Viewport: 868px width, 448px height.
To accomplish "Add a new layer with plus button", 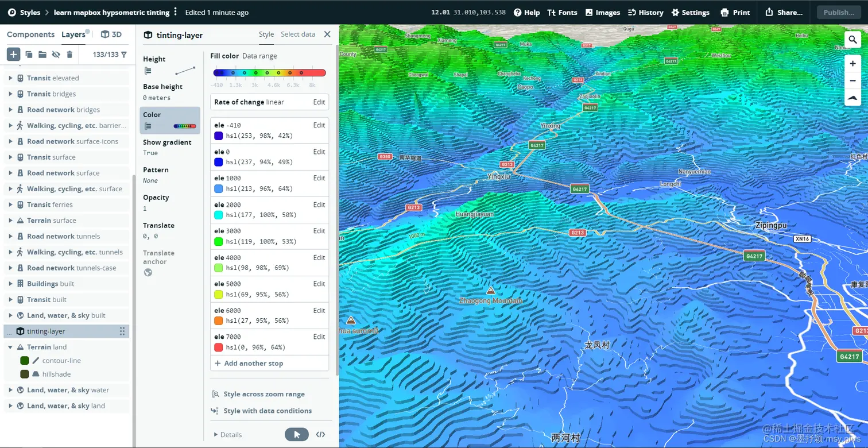I will click(13, 55).
